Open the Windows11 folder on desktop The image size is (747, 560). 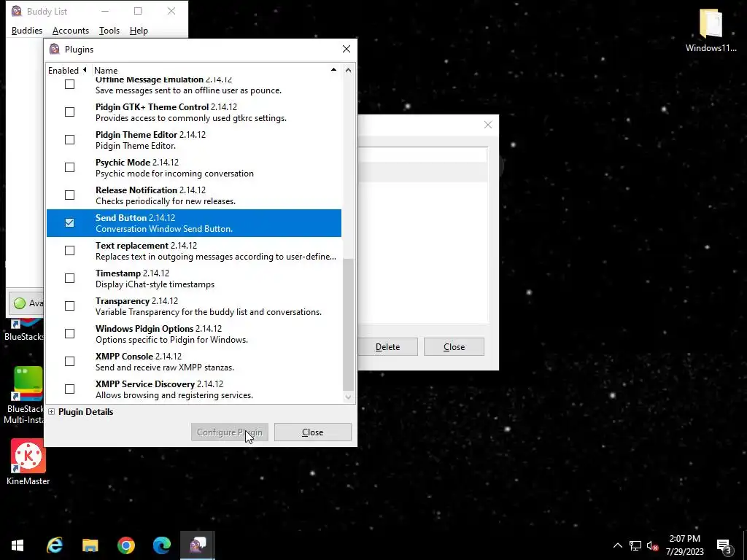[711, 29]
